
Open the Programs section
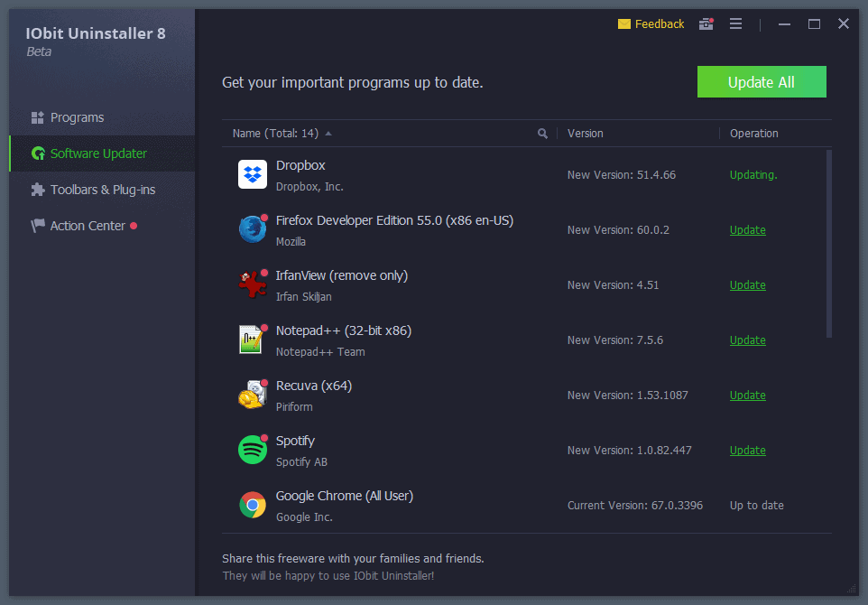pos(77,117)
